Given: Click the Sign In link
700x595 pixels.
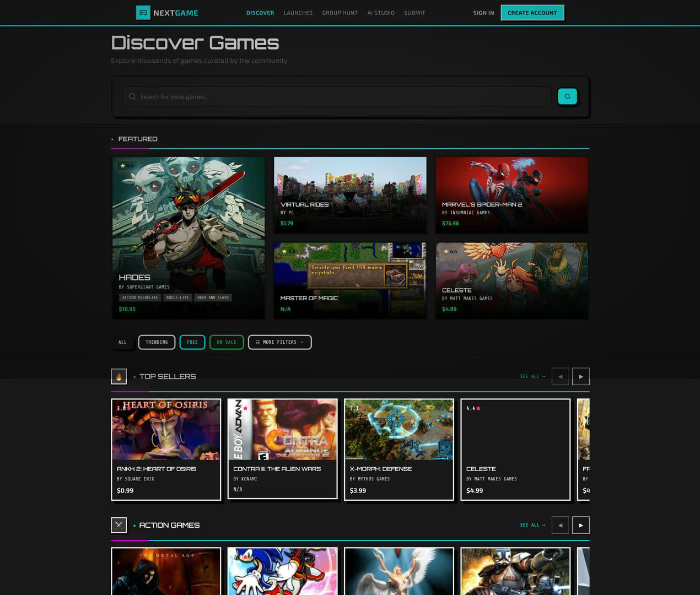Looking at the screenshot, I should click(x=483, y=13).
